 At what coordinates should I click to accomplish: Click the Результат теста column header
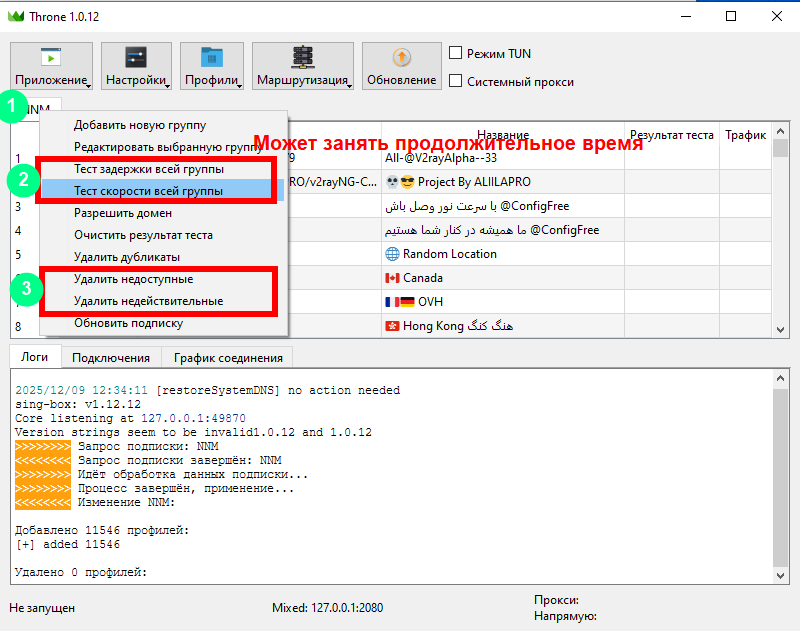[x=671, y=135]
